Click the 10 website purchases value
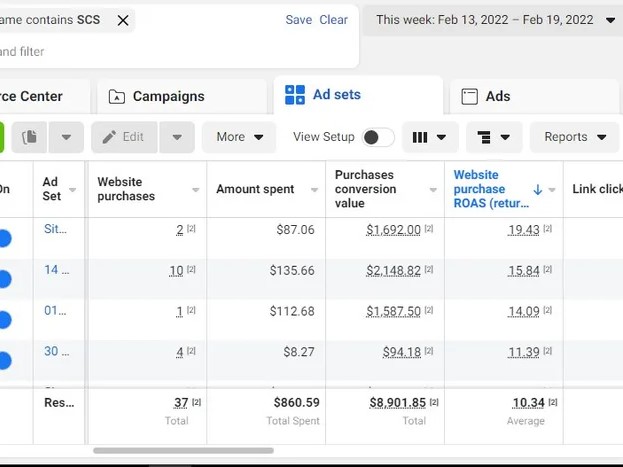Screen dimensions: 623x467 176,271
